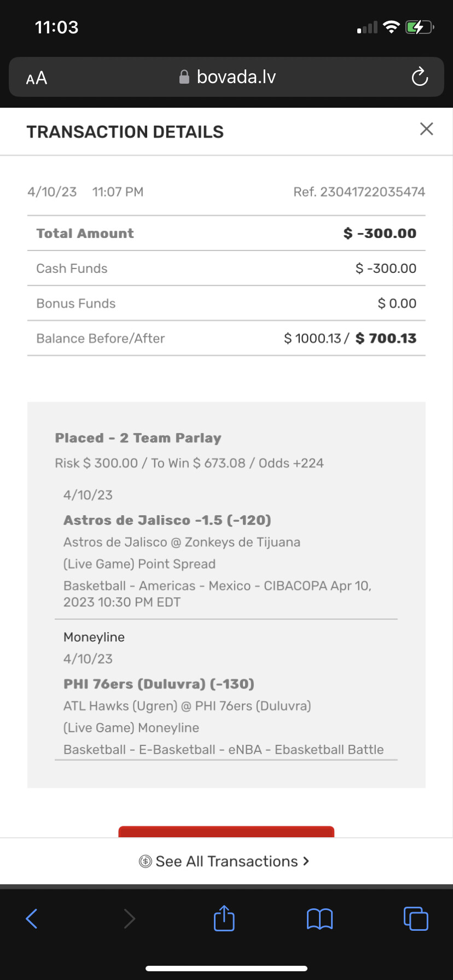
Task: Tap the Safari reload page icon
Action: point(420,77)
